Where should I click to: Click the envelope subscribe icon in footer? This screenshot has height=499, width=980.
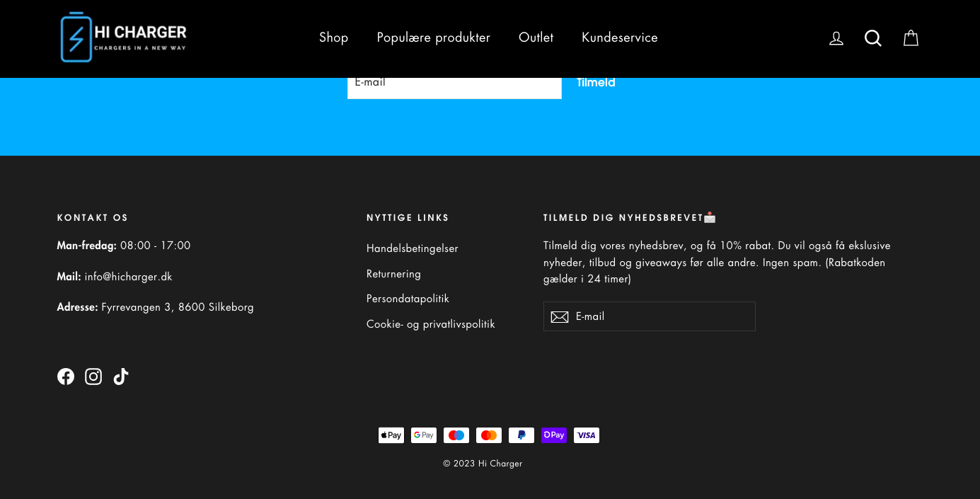560,317
